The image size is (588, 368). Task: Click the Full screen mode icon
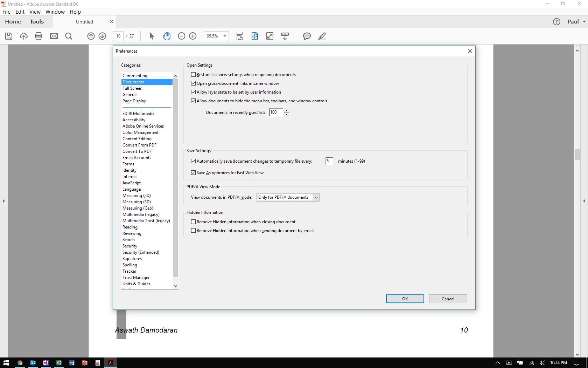pos(270,36)
